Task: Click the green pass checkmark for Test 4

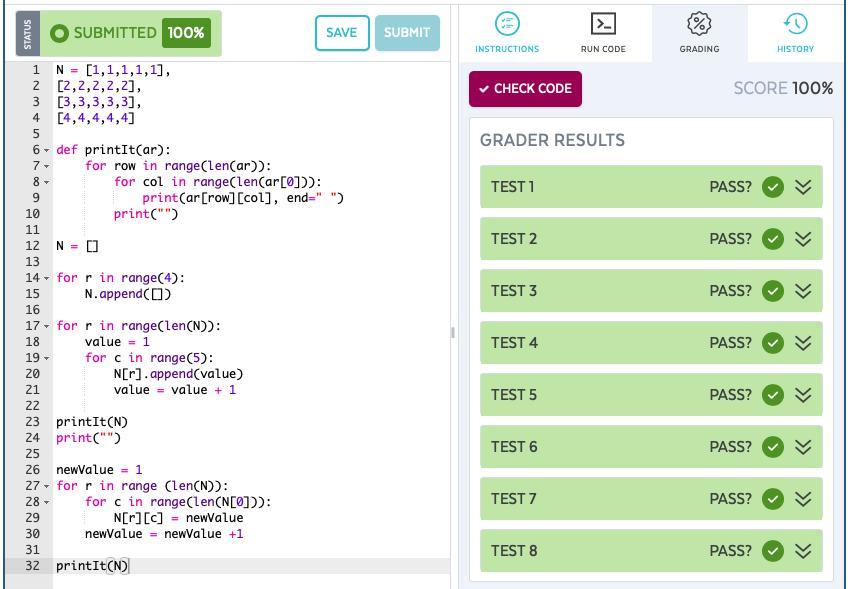Action: 772,343
